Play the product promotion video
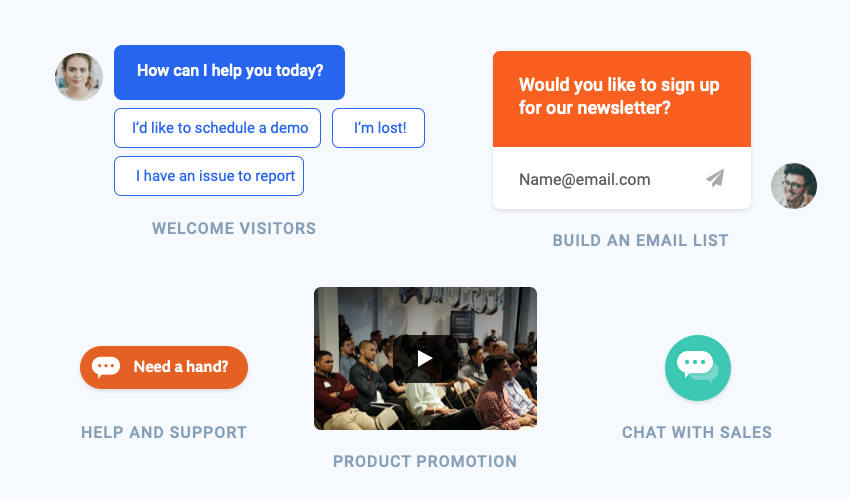The height and width of the screenshot is (500, 850). 425,358
